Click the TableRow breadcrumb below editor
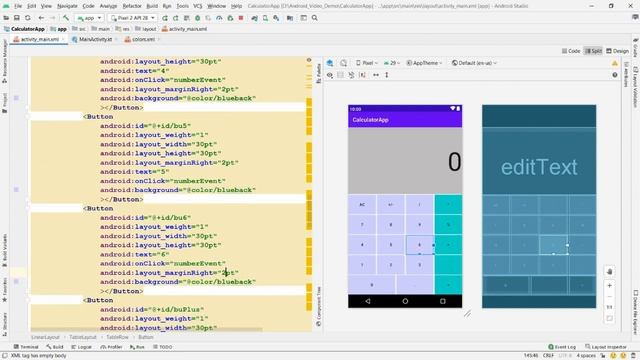 (x=117, y=337)
